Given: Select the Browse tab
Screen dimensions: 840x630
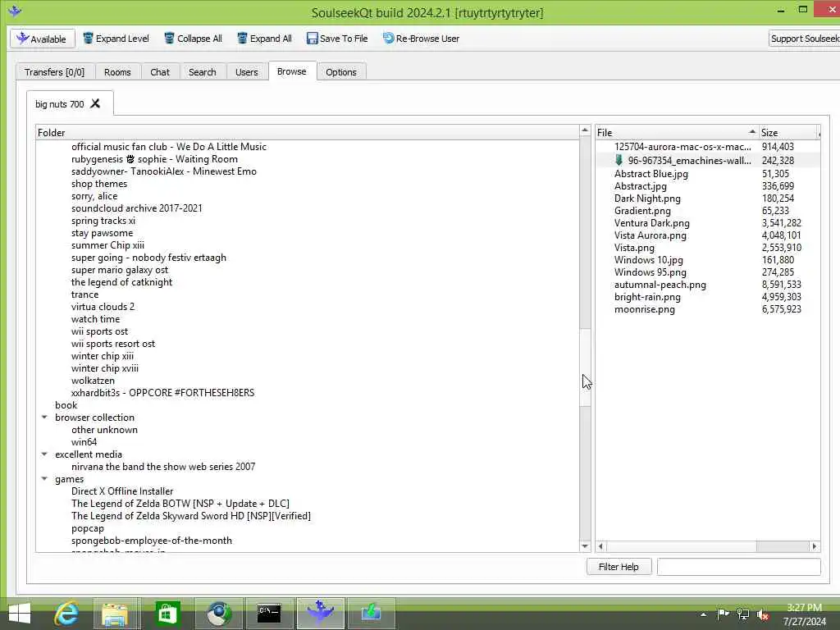Looking at the screenshot, I should (292, 71).
